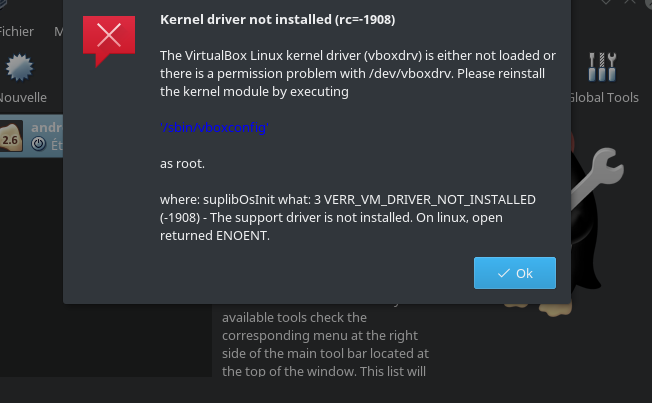Click the VERR_VM_DRIVER_NOT_INSTALLED error details text
Viewport: 652px width, 403px height.
[x=355, y=218]
